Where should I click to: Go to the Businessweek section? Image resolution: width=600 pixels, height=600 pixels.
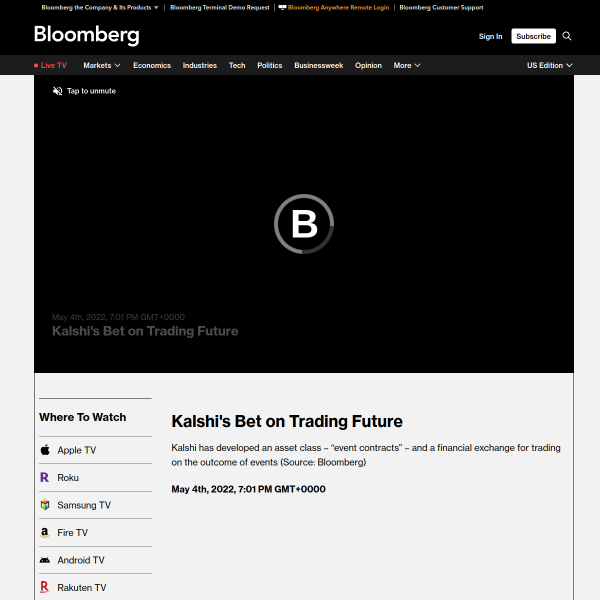point(318,65)
